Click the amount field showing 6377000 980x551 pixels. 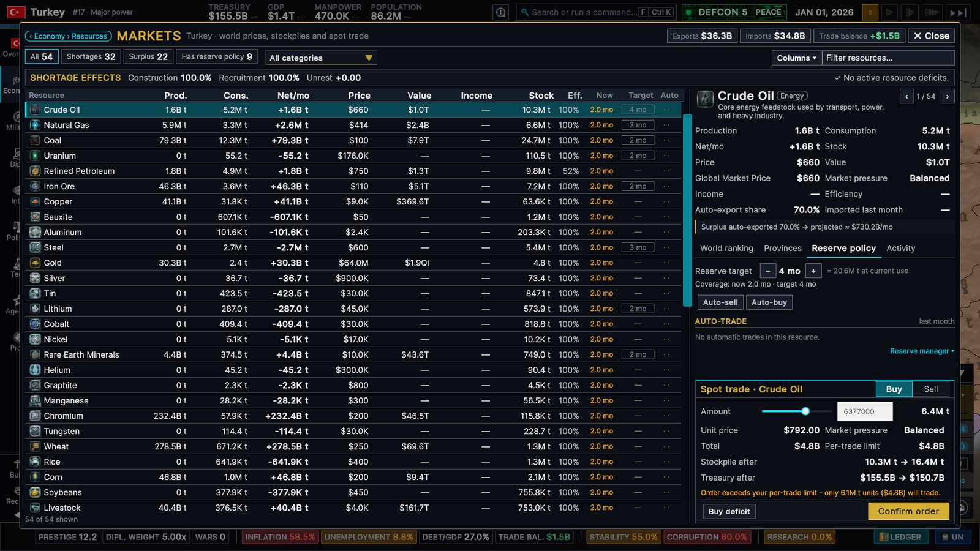(x=865, y=411)
